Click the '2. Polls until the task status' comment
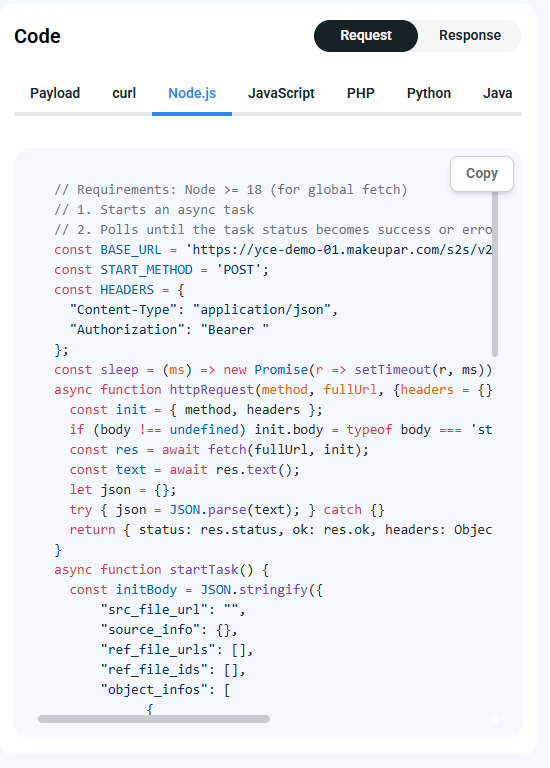 click(273, 230)
